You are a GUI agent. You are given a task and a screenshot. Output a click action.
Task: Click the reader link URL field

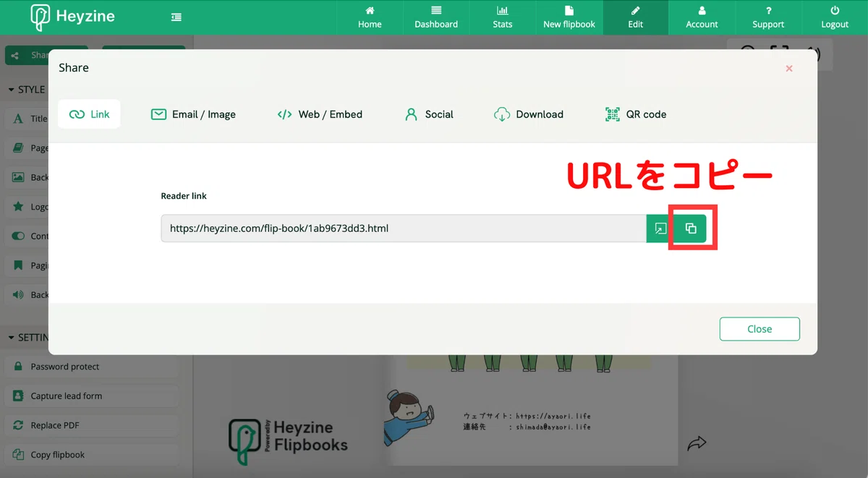(x=404, y=229)
